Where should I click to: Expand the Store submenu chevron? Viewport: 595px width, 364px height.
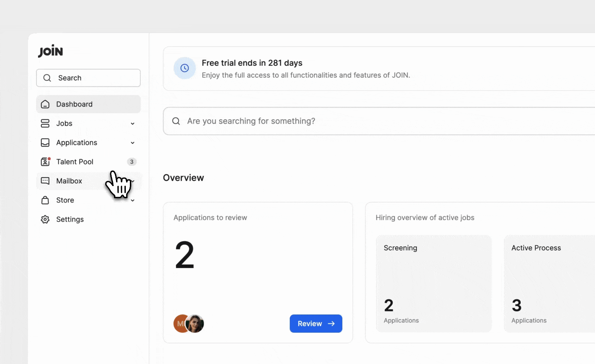click(133, 201)
